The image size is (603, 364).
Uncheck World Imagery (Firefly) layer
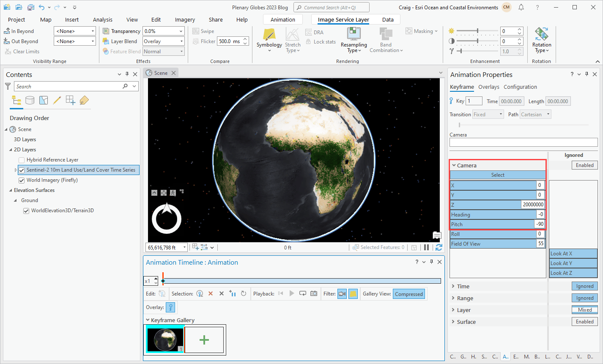click(22, 180)
